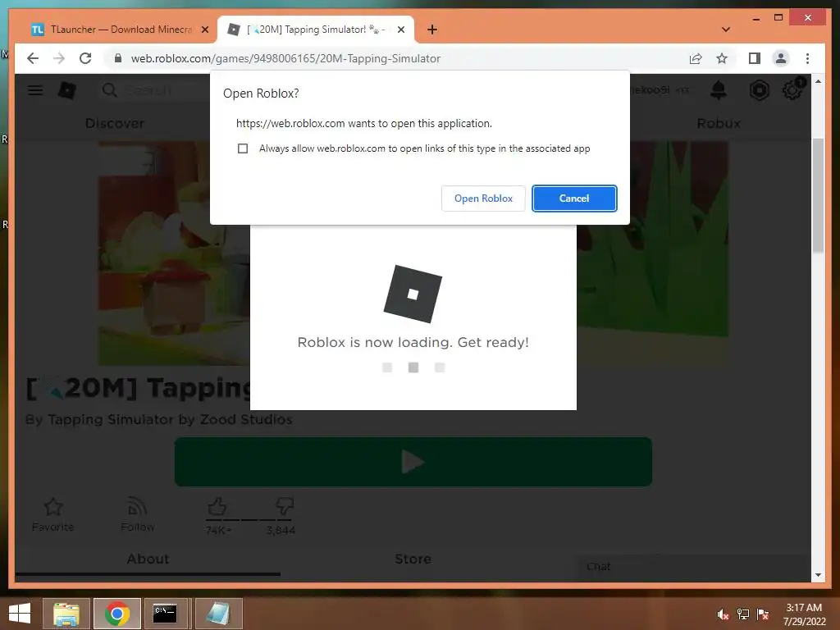The image size is (840, 630).
Task: Share this page icon in address bar
Action: coord(696,58)
